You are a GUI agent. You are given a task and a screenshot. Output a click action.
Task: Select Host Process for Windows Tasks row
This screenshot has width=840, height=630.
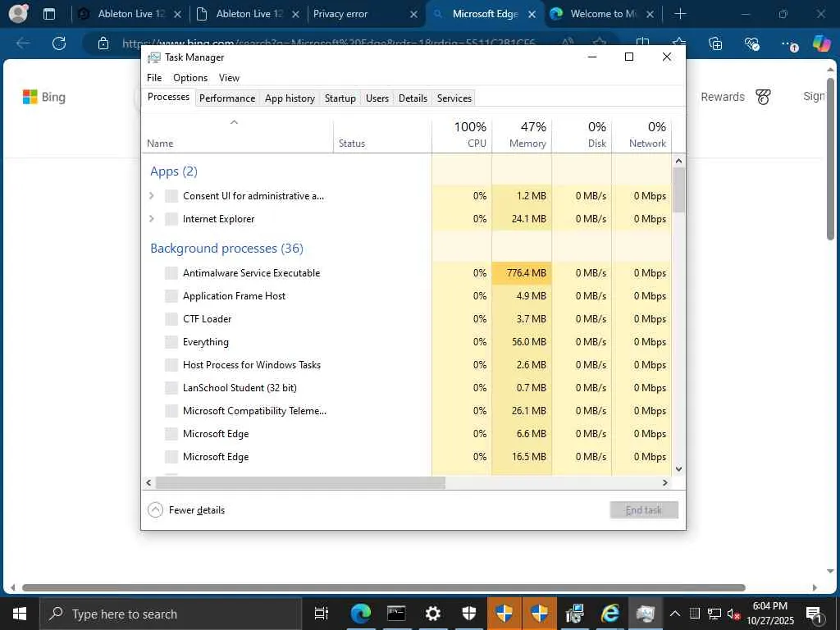(407, 365)
